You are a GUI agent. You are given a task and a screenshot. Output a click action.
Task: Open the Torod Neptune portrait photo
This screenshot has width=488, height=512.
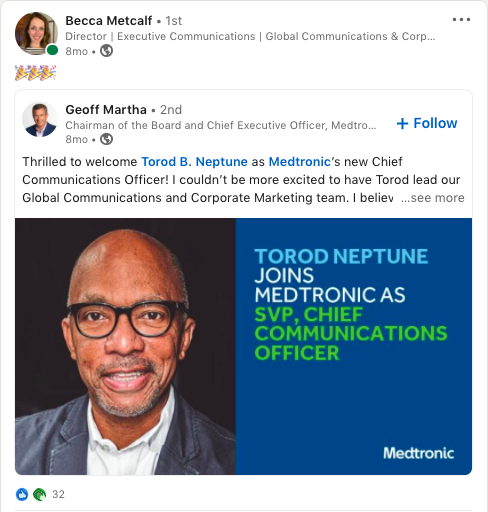point(125,346)
